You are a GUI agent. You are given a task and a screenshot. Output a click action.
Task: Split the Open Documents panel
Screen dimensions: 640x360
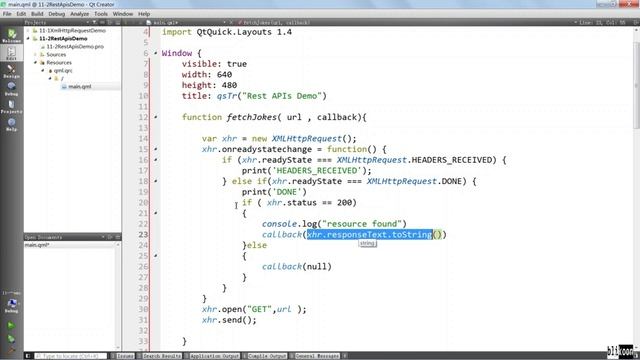tap(110, 237)
